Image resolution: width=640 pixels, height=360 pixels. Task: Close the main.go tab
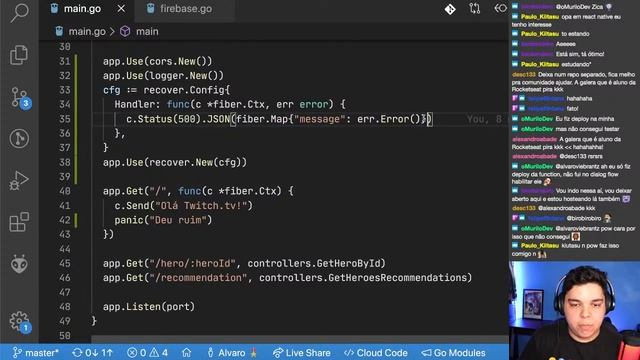tap(121, 9)
